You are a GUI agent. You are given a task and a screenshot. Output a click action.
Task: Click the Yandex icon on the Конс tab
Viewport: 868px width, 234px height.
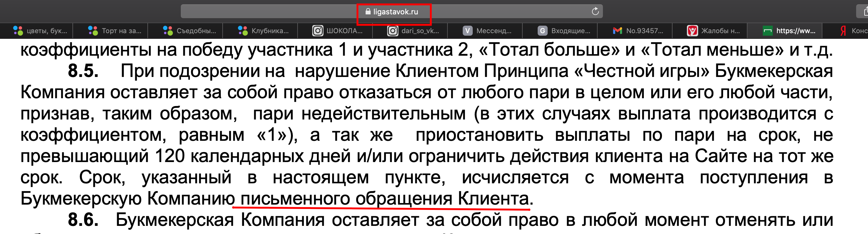[843, 31]
